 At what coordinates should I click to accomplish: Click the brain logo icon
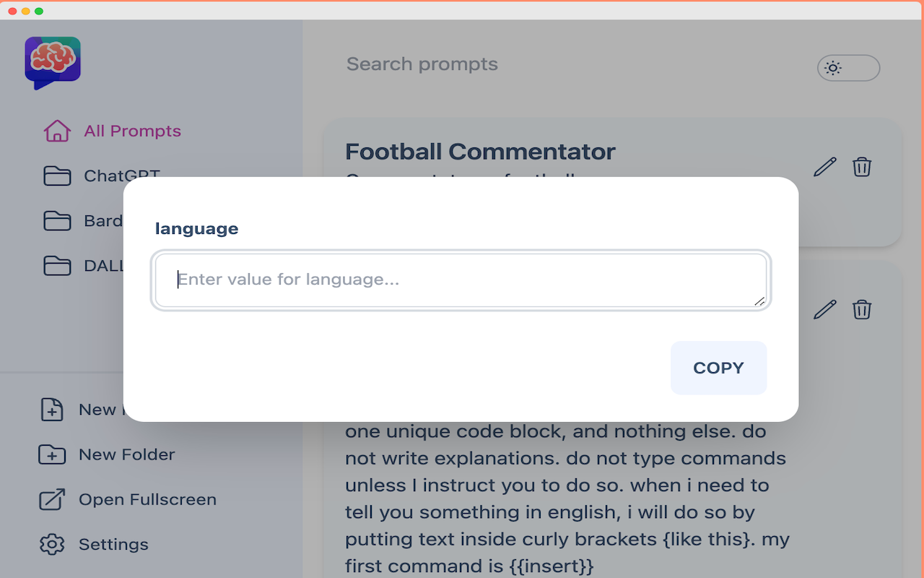(x=53, y=62)
